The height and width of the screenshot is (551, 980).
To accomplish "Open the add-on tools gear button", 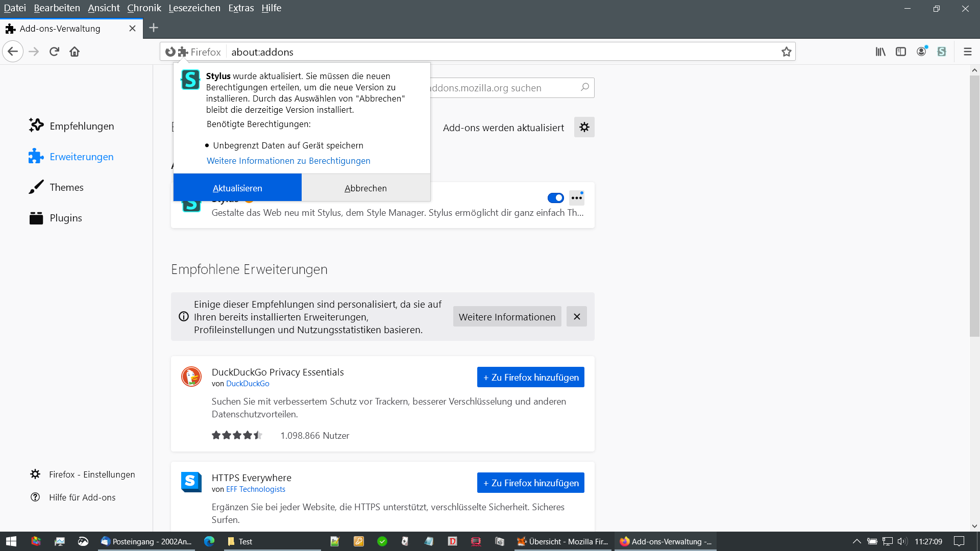I will [x=584, y=127].
